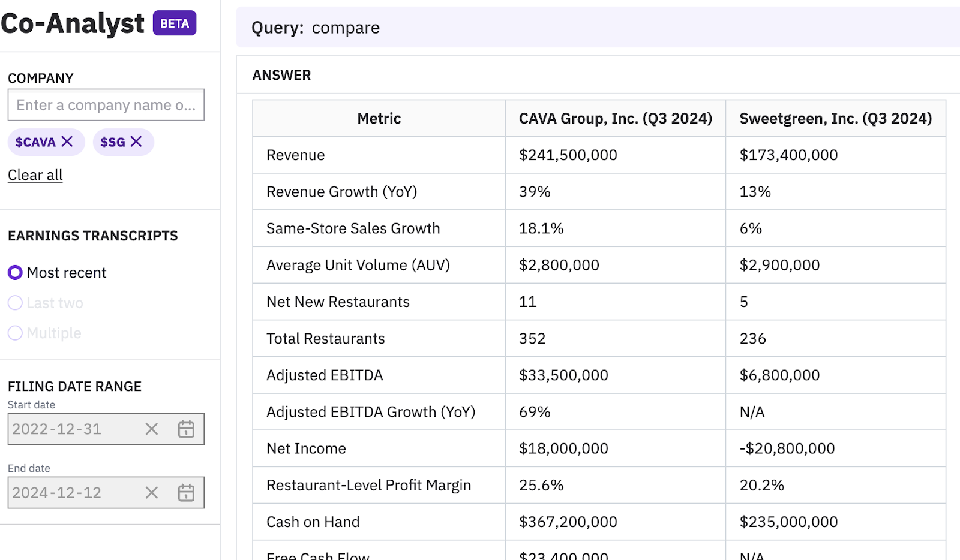The image size is (960, 560).
Task: Focus the company name input field
Action: pyautogui.click(x=106, y=105)
